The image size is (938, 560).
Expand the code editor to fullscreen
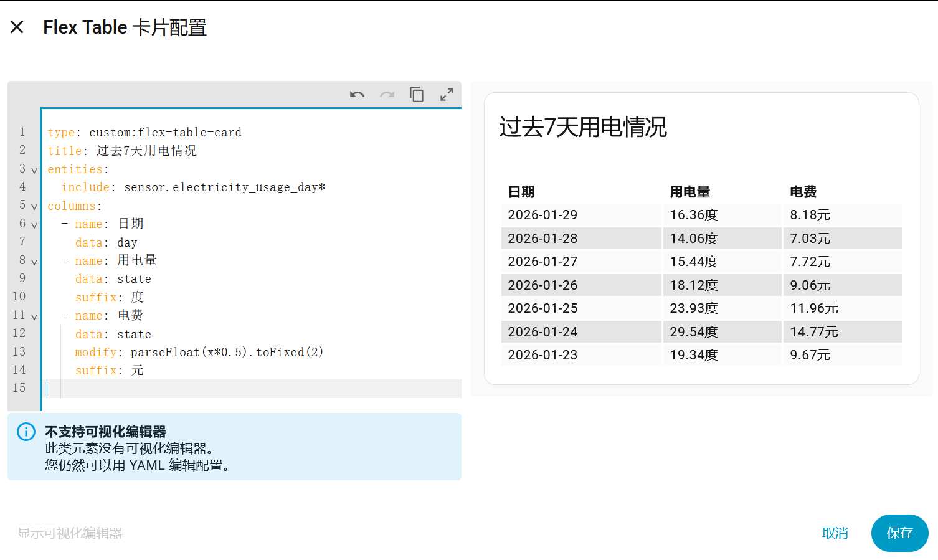(x=446, y=94)
